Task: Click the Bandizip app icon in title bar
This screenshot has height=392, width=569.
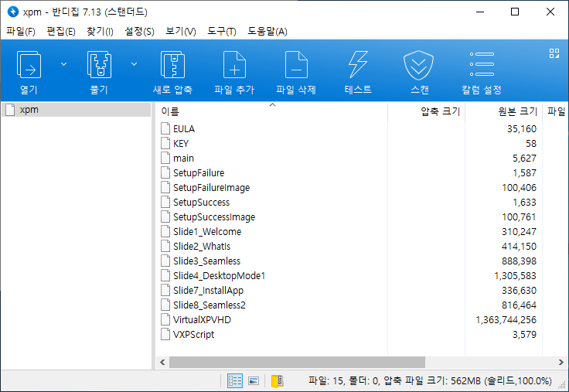Action: pos(13,12)
